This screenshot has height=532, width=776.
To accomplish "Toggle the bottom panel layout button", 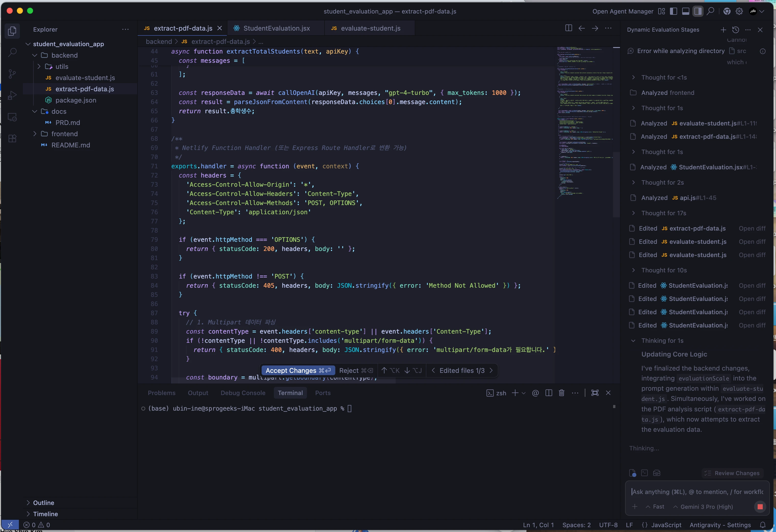I will point(686,11).
